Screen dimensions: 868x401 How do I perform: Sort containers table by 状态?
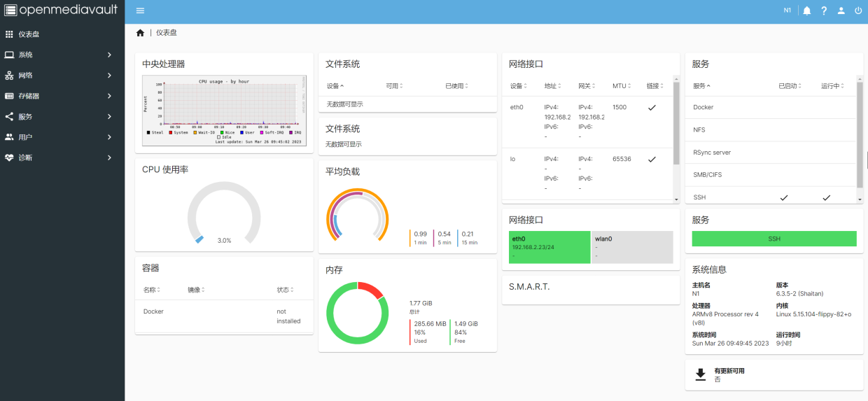pos(285,290)
